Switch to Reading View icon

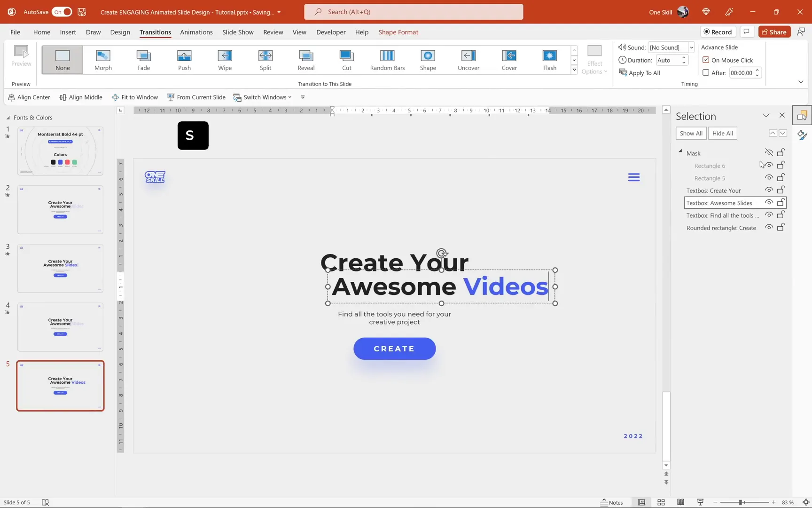tap(680, 502)
